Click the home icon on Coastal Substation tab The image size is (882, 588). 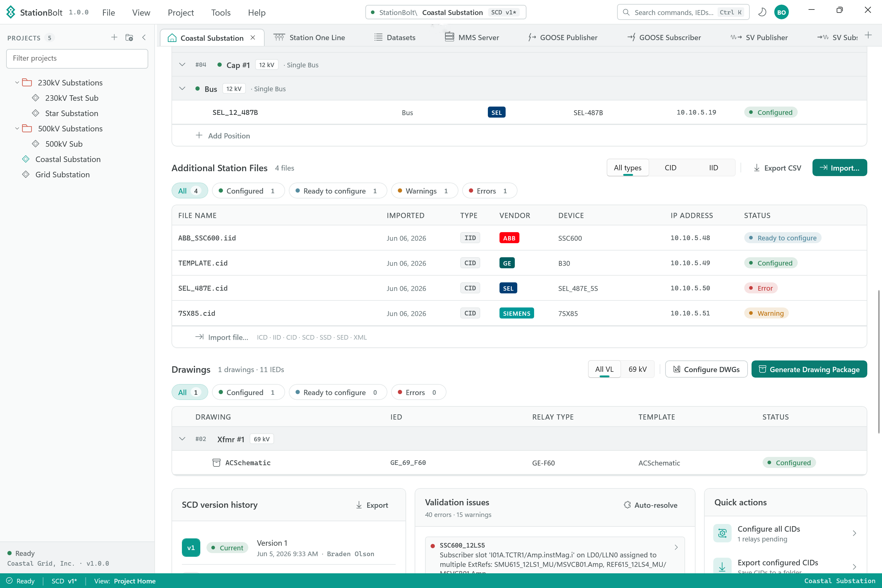pyautogui.click(x=172, y=38)
